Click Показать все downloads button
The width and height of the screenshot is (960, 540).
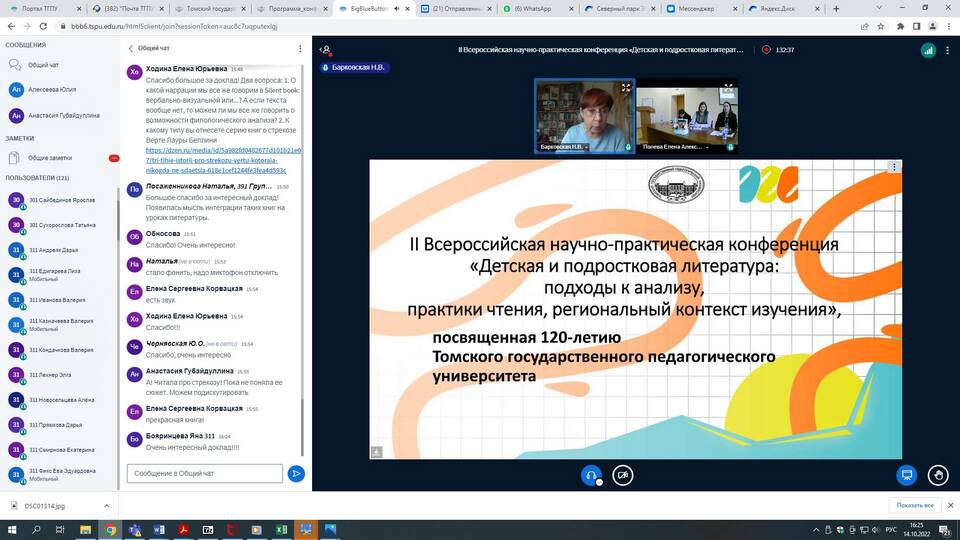coord(914,505)
